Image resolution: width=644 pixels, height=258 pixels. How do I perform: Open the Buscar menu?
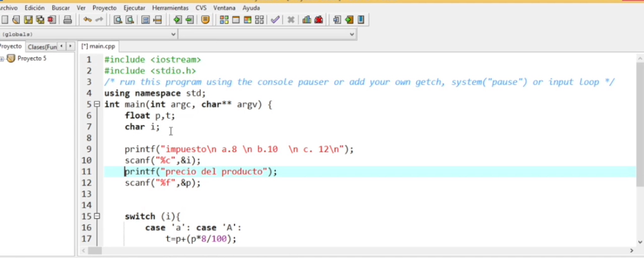[61, 8]
